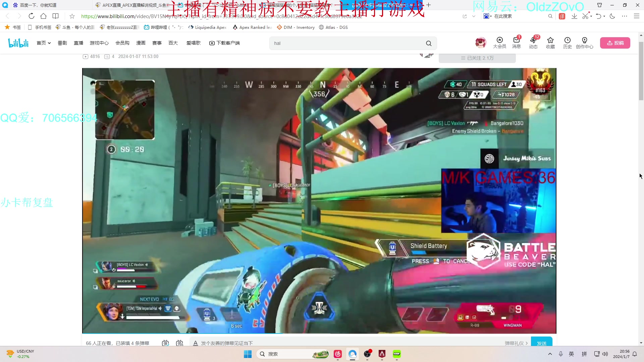The width and height of the screenshot is (644, 362).
Task: Click the red translate 译 icon
Action: (562, 16)
